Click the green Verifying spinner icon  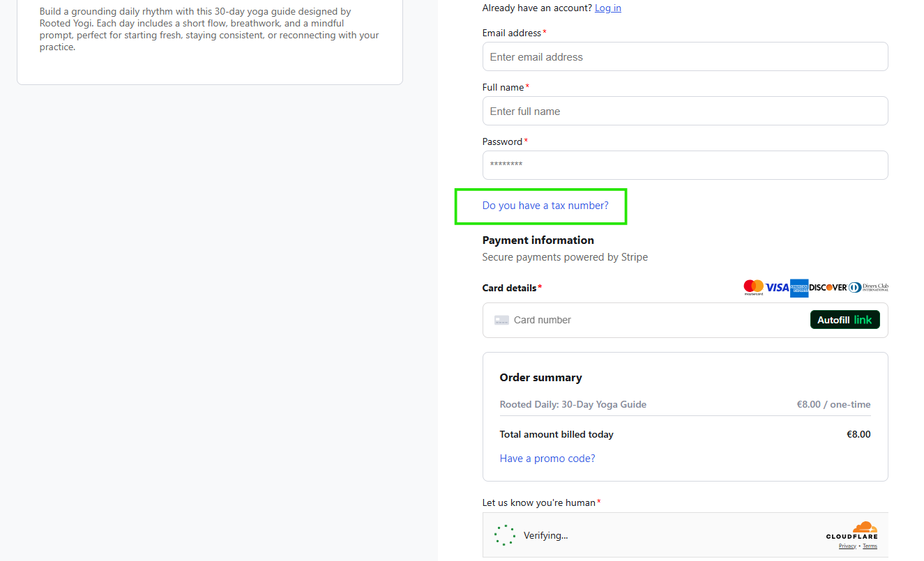504,535
